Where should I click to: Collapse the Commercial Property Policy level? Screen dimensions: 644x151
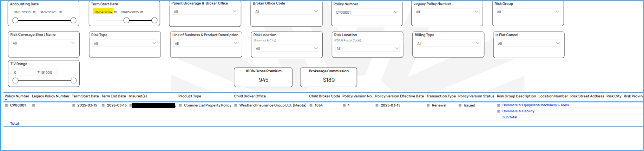coord(180,105)
